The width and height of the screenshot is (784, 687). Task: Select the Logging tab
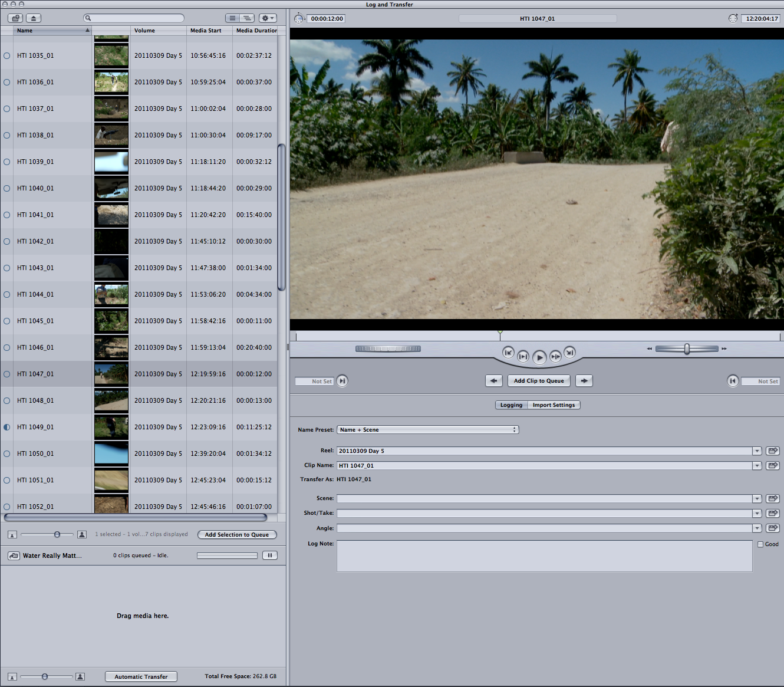(511, 405)
